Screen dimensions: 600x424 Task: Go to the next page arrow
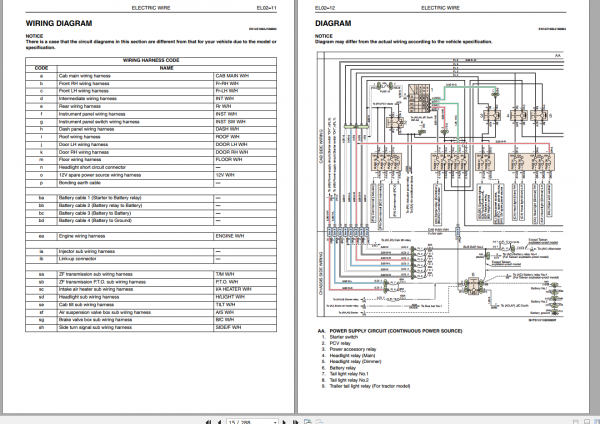[x=284, y=422]
